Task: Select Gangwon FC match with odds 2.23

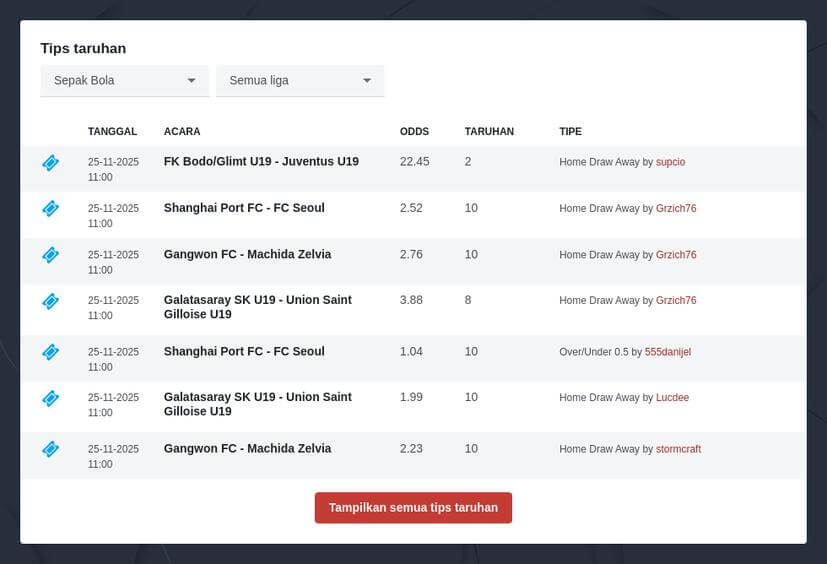Action: point(247,448)
